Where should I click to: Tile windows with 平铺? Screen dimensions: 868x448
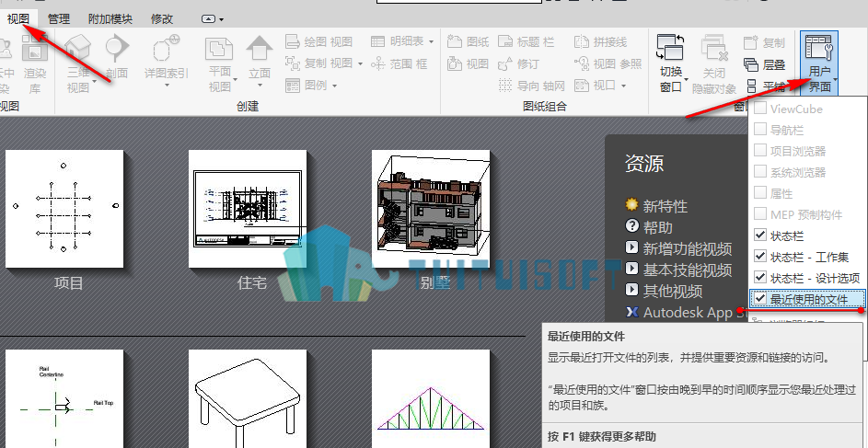pyautogui.click(x=766, y=86)
